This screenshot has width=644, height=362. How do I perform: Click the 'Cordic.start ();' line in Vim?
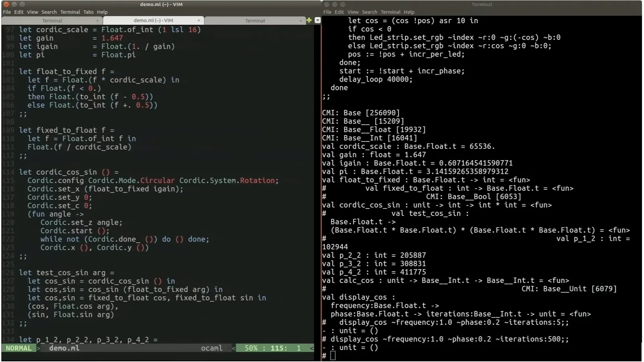click(75, 231)
